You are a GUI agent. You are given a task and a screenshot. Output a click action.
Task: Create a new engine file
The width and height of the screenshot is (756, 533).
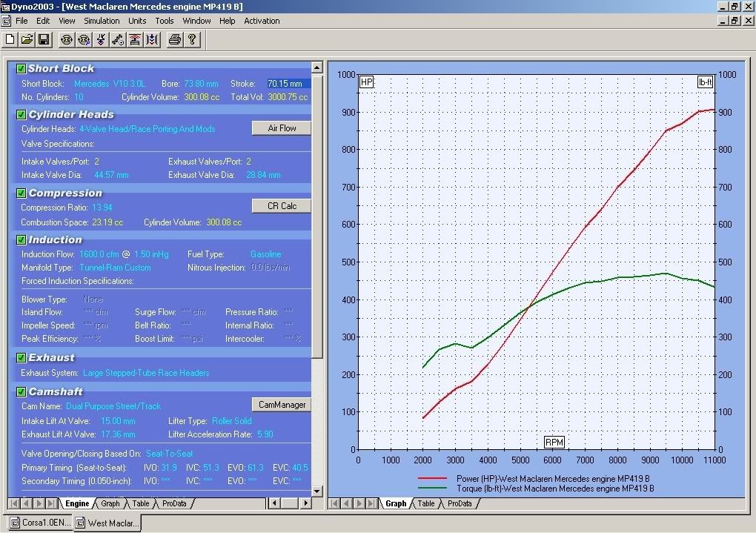coord(10,39)
